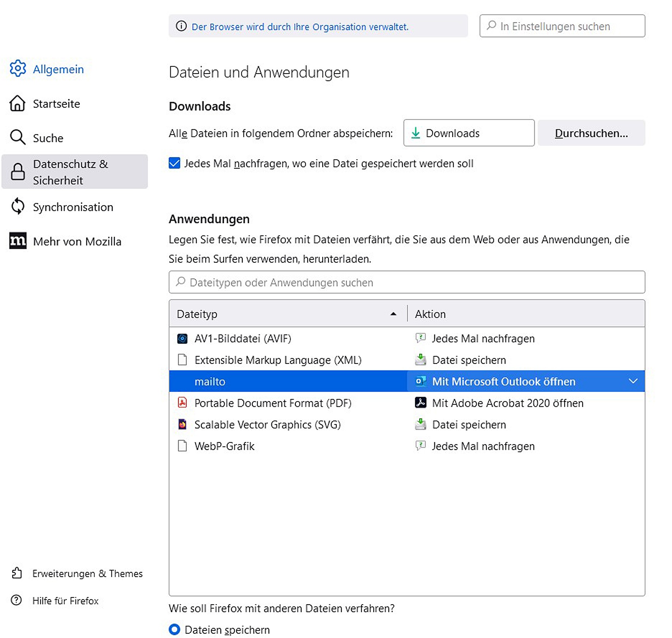Image resolution: width=672 pixels, height=638 pixels.
Task: Open 'Der Browser wird durch Ihre Organisation verwaltet' link
Action: pos(300,27)
